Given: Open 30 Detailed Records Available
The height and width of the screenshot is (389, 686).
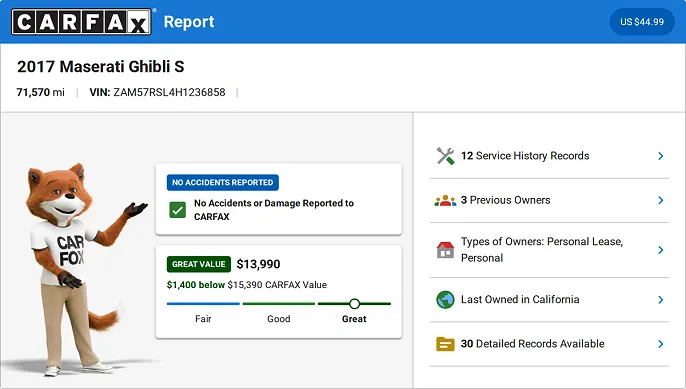Looking at the screenshot, I should coord(550,344).
